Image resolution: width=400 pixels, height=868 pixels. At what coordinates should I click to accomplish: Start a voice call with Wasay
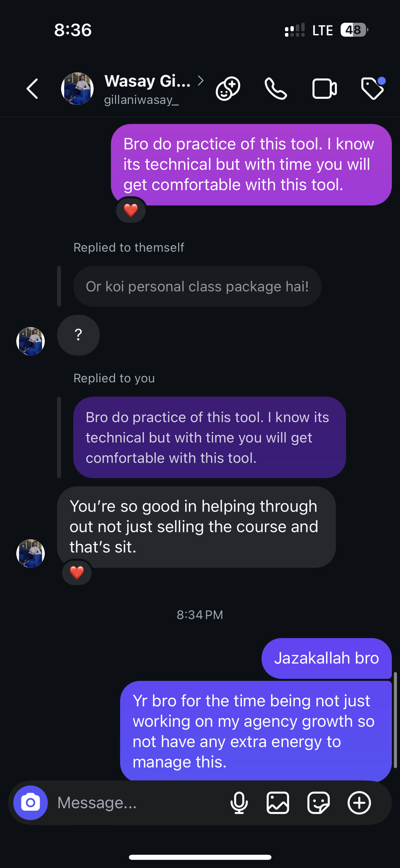coord(276,89)
